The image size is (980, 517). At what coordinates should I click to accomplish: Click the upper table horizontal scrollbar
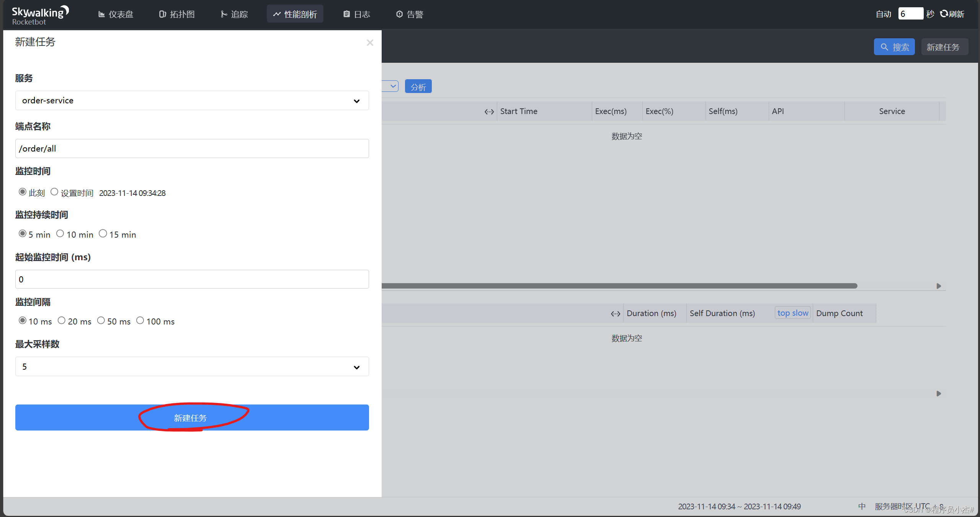pos(619,286)
